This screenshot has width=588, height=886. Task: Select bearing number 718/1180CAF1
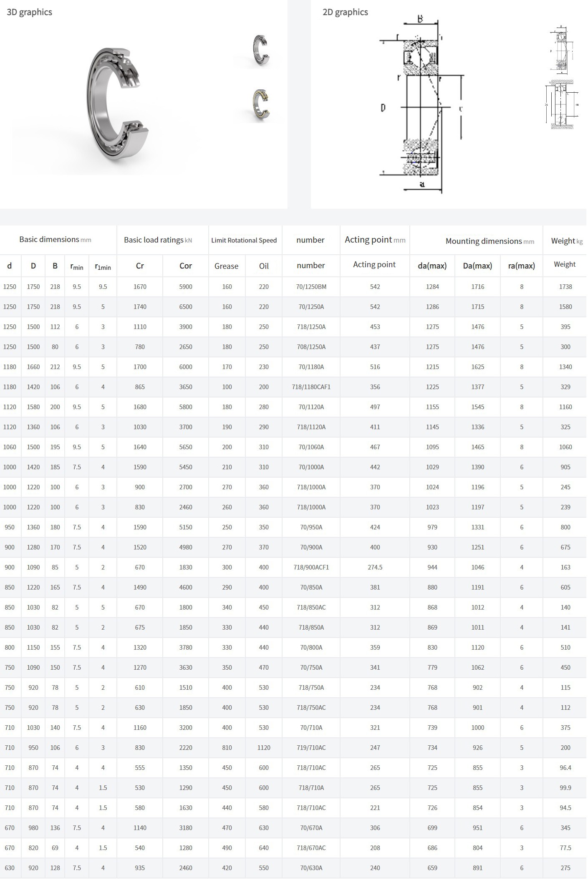311,387
